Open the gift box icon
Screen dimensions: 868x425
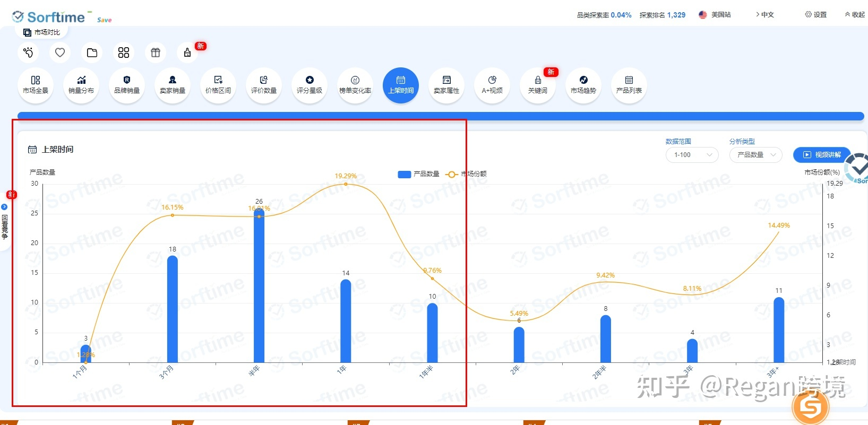[156, 53]
